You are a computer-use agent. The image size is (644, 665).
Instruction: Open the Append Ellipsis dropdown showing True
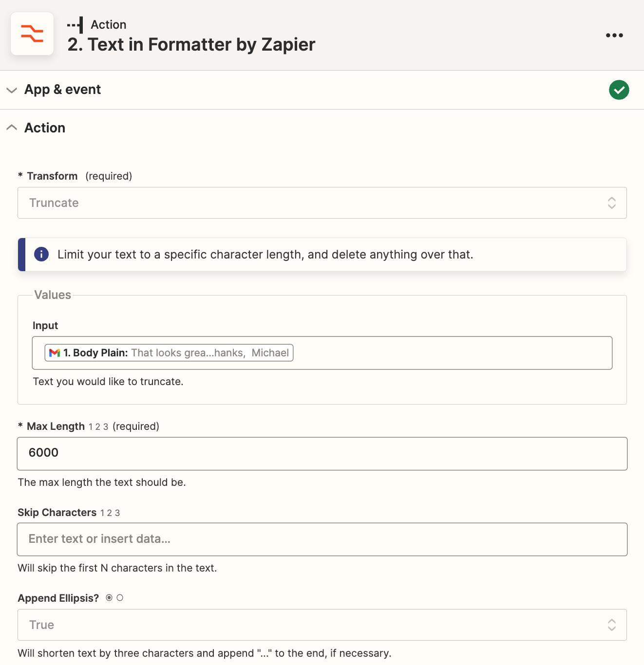tap(322, 625)
